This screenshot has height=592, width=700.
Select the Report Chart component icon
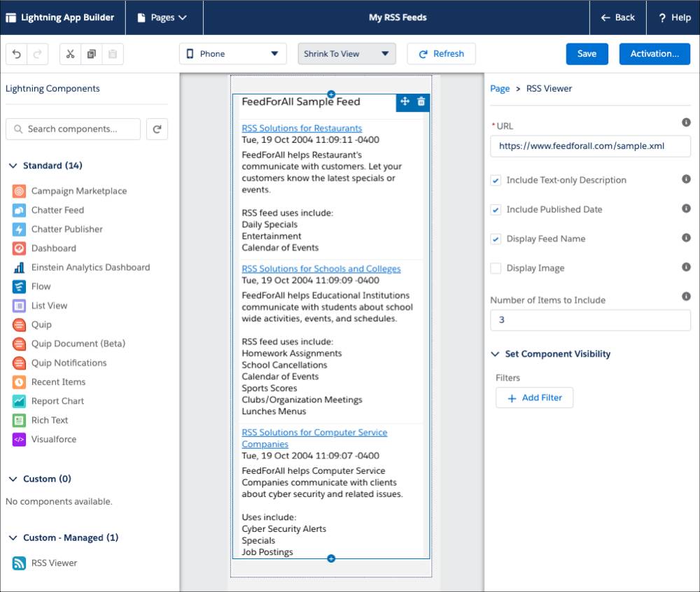pyautogui.click(x=19, y=401)
